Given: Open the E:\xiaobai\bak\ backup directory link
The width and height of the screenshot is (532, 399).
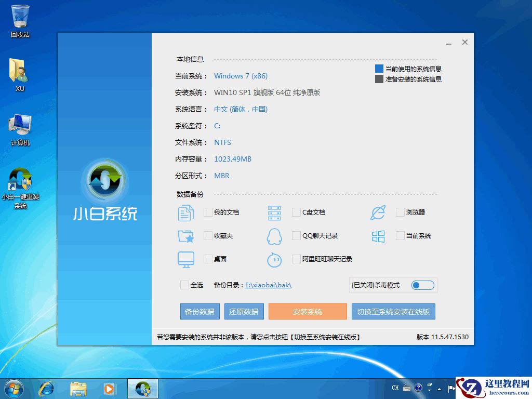Looking at the screenshot, I should coord(268,285).
